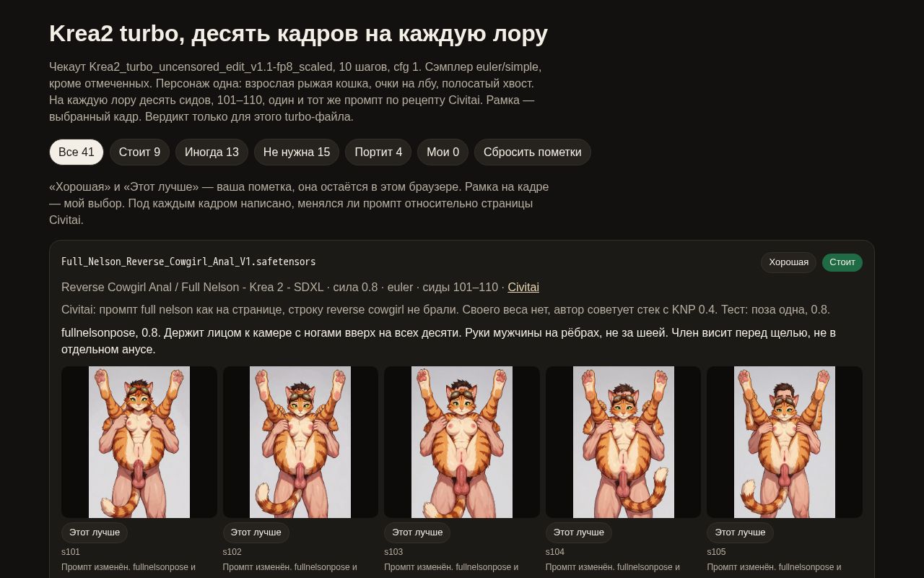Viewport: 924px width, 578px height.
Task: Show the "Иногда 13" group
Action: point(212,152)
